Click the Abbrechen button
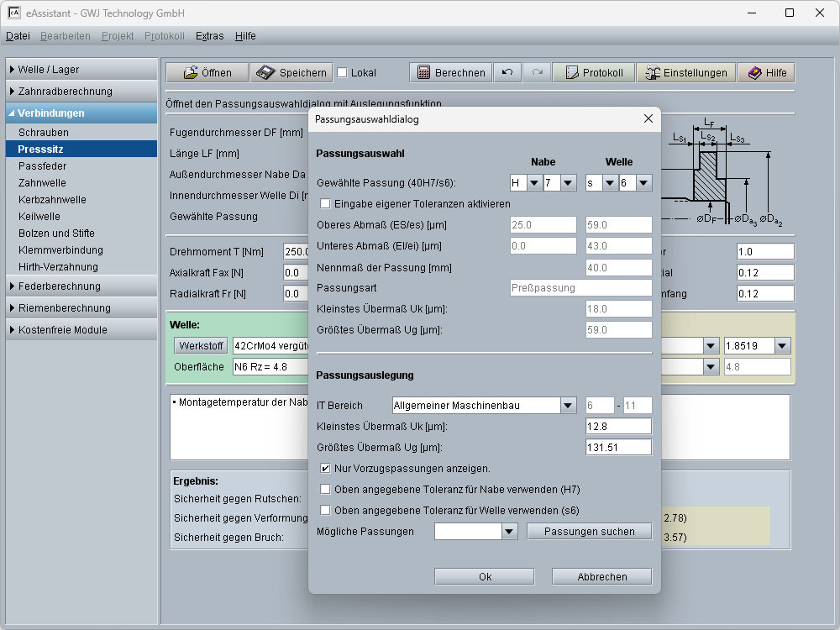840x630 pixels. 601,577
